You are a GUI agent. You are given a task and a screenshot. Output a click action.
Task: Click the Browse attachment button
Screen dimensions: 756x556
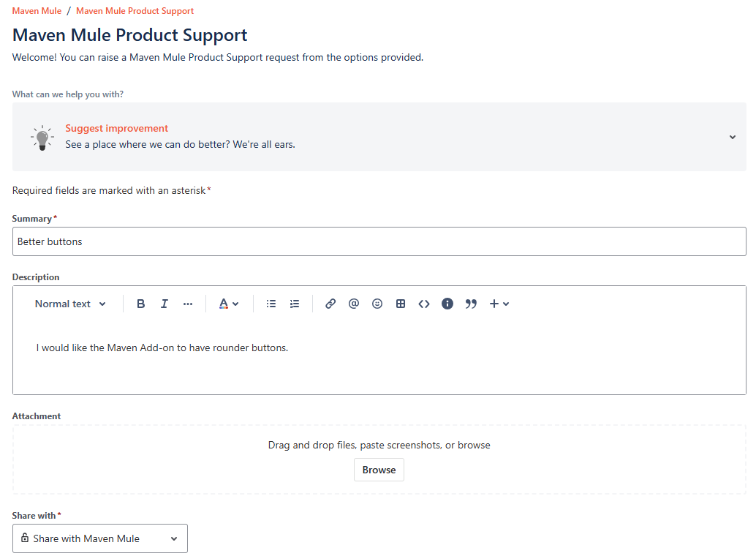click(379, 470)
